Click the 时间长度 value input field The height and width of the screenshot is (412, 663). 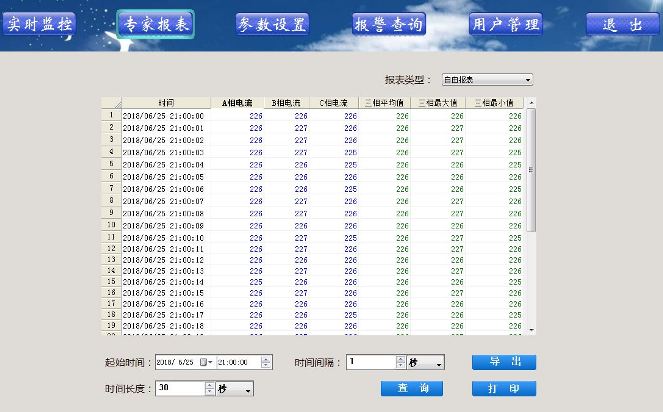pos(180,388)
